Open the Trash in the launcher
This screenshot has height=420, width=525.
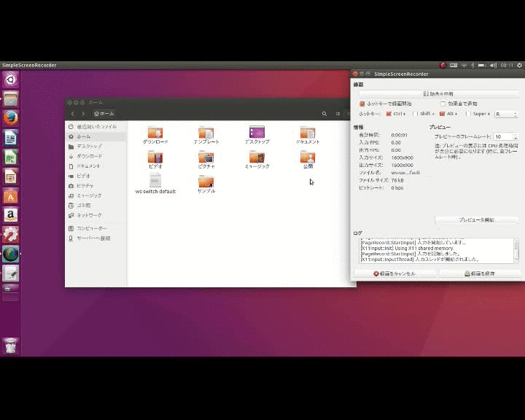click(11, 346)
